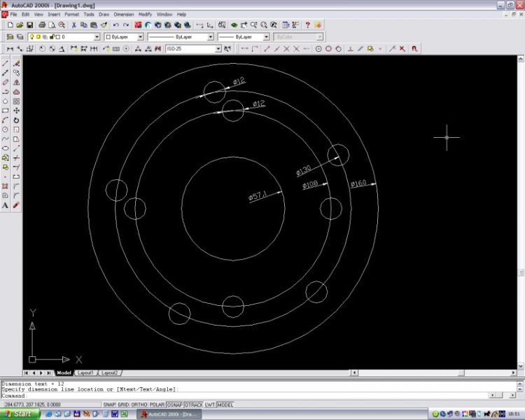Expand the ByLayer color dropdown

[140, 37]
